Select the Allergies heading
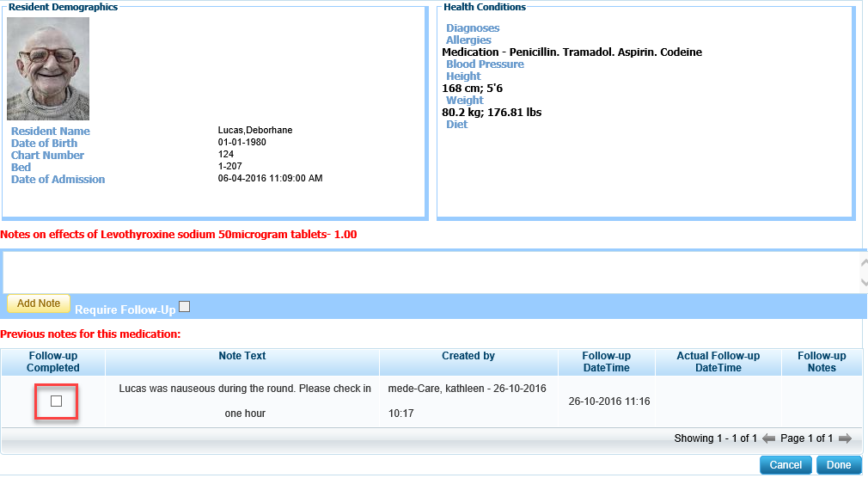Image resolution: width=868 pixels, height=478 pixels. tap(468, 40)
